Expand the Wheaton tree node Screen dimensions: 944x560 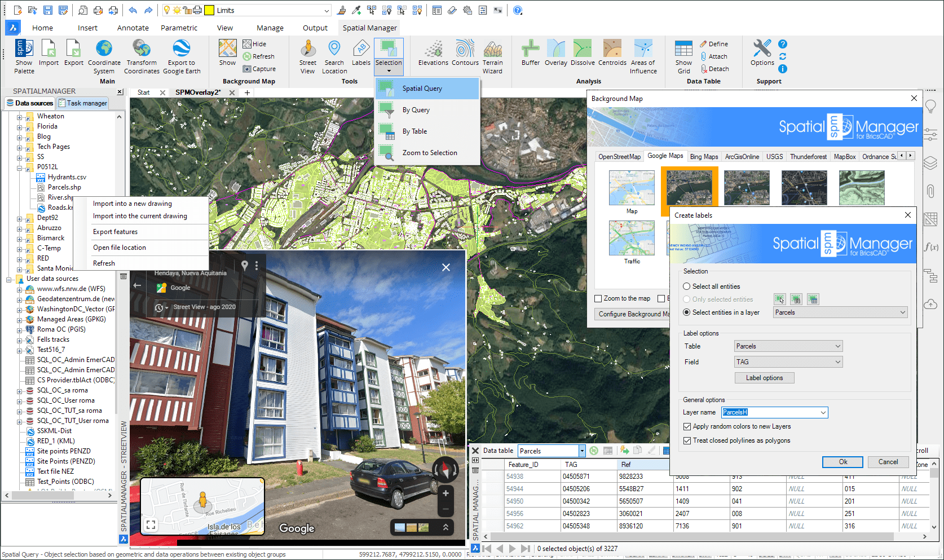19,117
